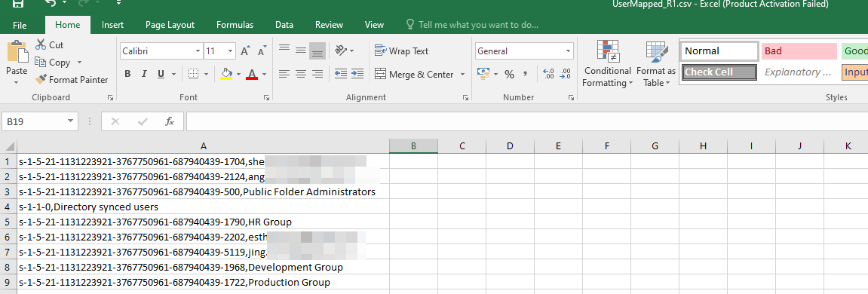Viewport: 868px width, 294px height.
Task: Open Conditional Formatting menu
Action: pos(608,63)
